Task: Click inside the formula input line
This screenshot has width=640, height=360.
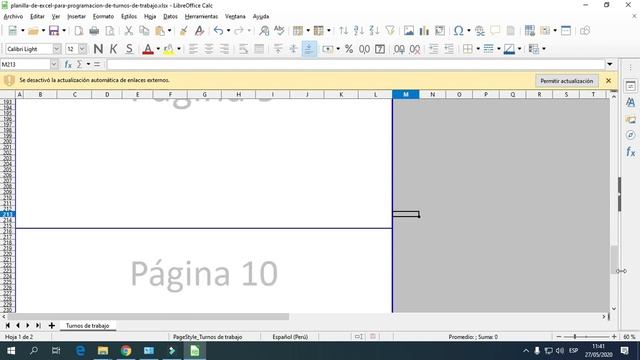Action: pos(355,64)
